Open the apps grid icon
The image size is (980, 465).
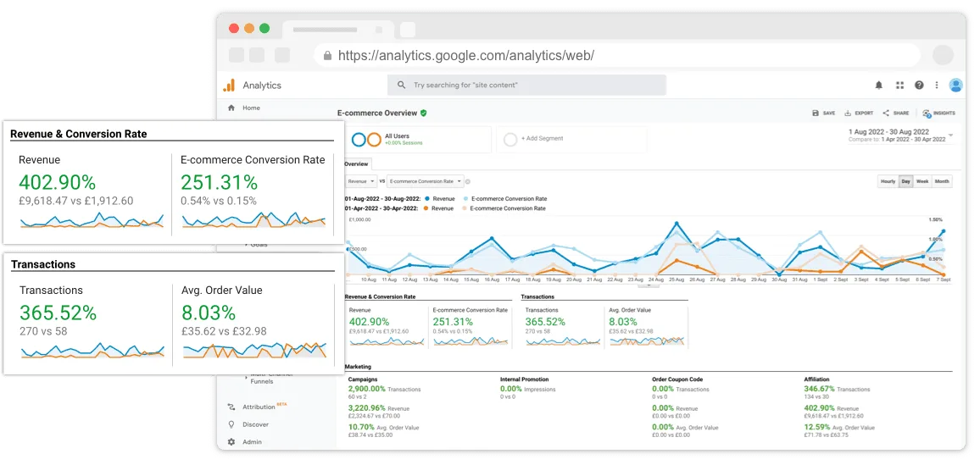[x=900, y=85]
